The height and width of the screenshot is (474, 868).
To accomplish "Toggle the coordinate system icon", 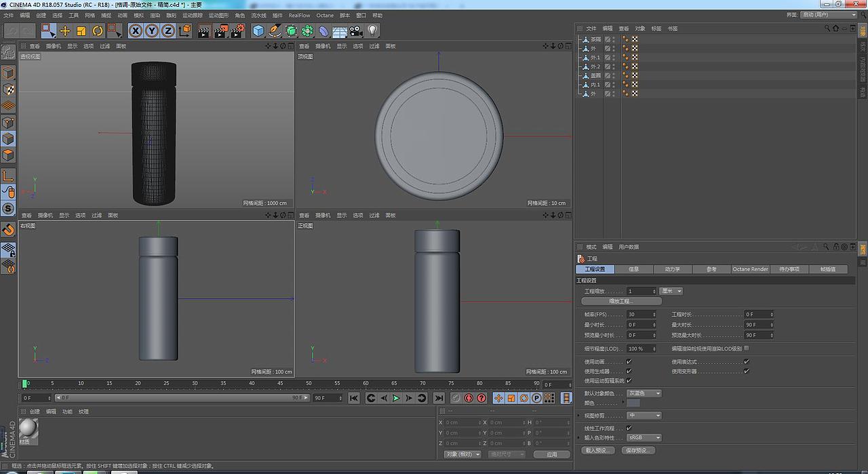I will click(184, 31).
